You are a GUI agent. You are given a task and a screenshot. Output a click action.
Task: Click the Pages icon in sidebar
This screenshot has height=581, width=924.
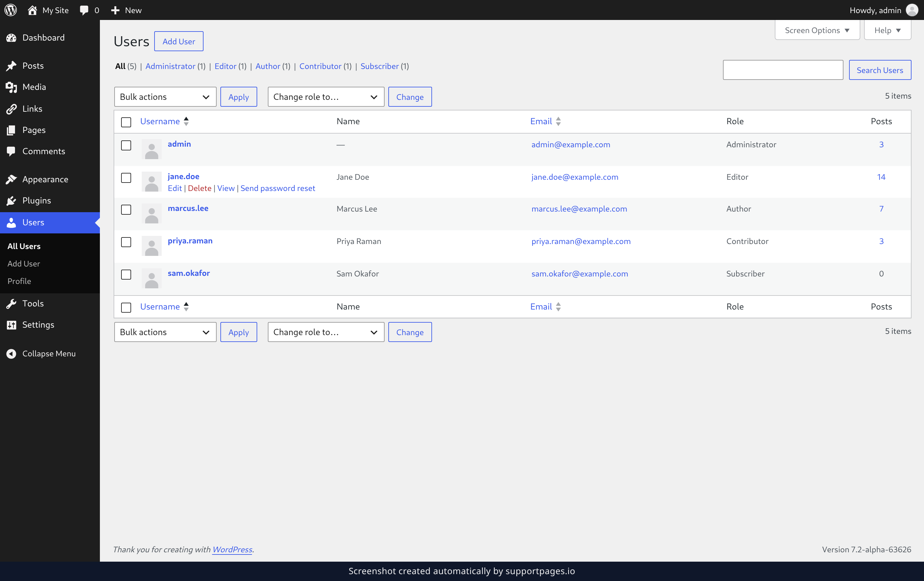[x=12, y=130]
